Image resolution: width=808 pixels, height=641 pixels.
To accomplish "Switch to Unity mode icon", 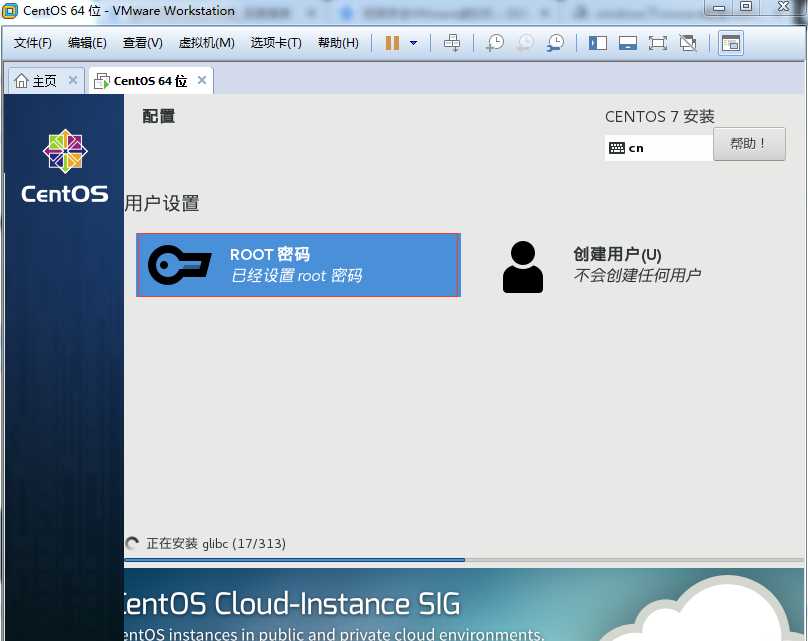I will tap(687, 43).
